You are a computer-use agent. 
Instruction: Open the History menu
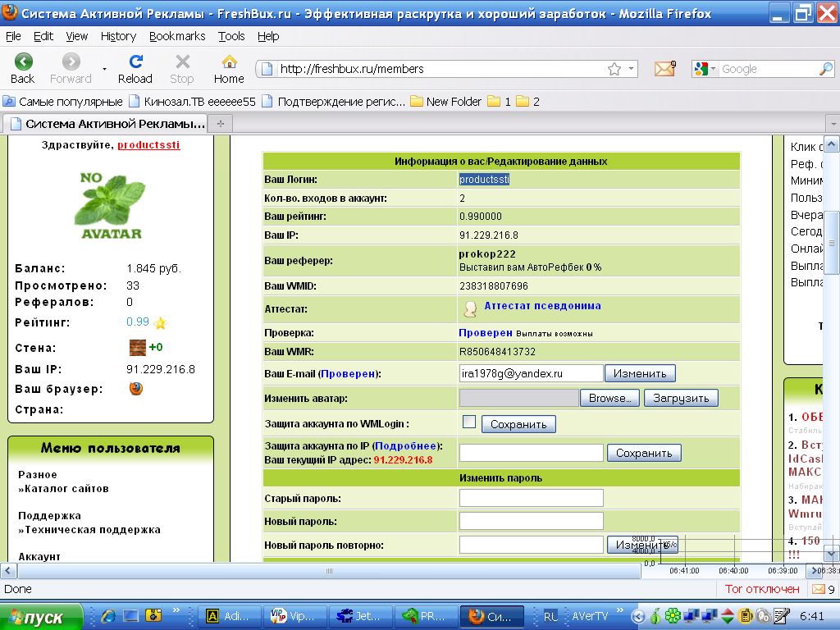click(x=118, y=36)
